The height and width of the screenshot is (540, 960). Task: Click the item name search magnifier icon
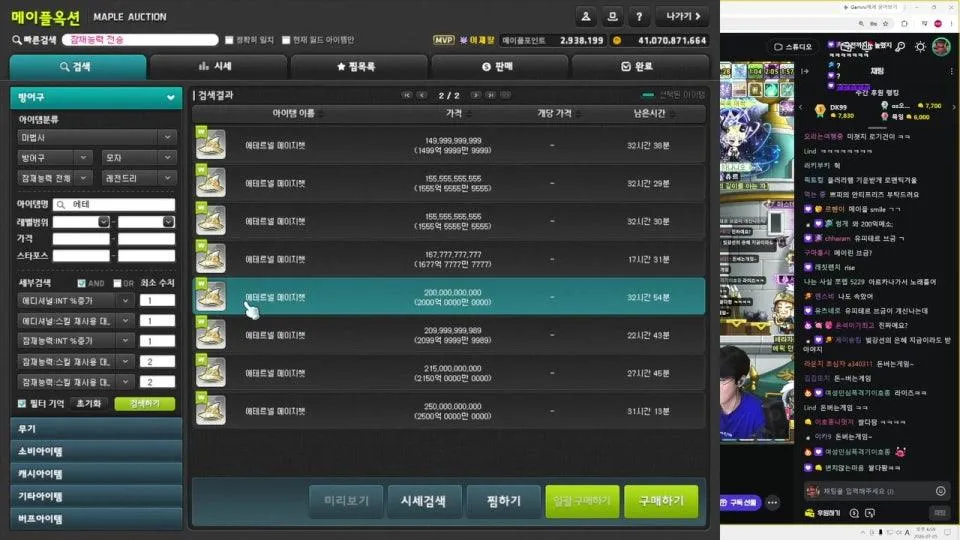click(61, 204)
